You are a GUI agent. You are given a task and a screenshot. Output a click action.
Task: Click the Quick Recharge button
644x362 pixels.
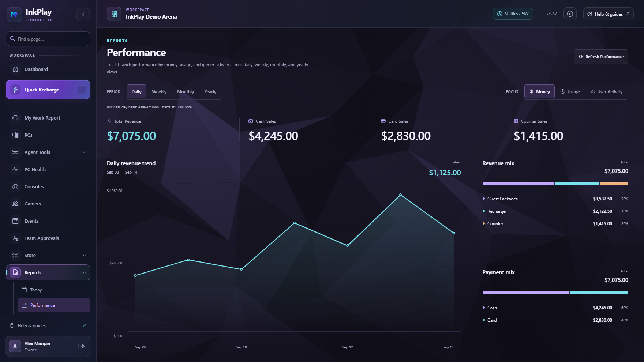click(48, 90)
